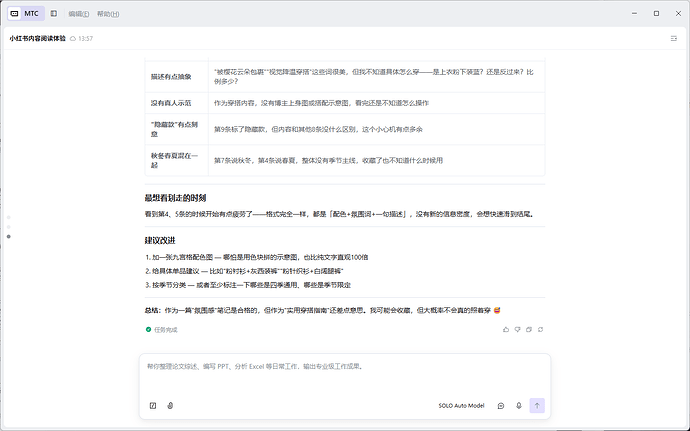
Task: Click the green 任务完成 check icon
Action: (x=148, y=329)
